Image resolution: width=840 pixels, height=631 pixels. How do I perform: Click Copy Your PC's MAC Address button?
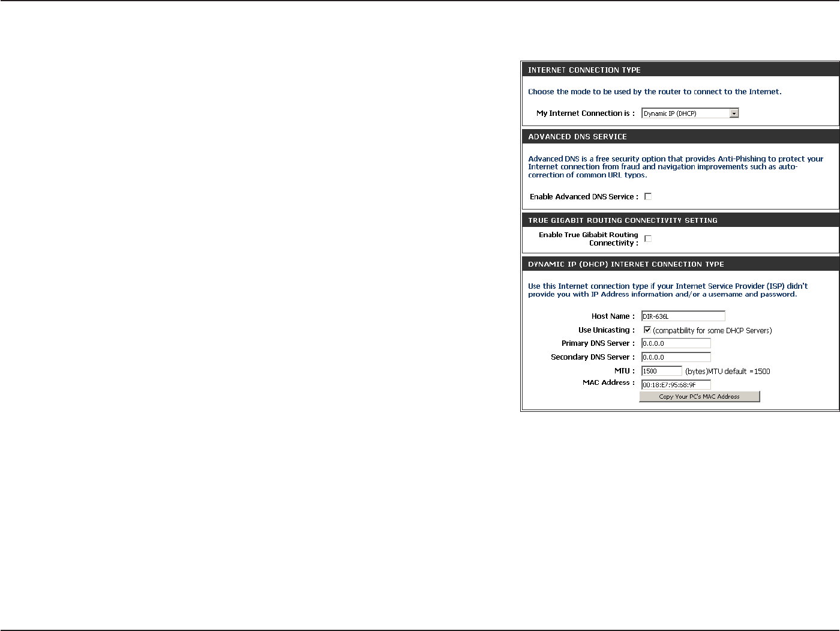tap(700, 397)
